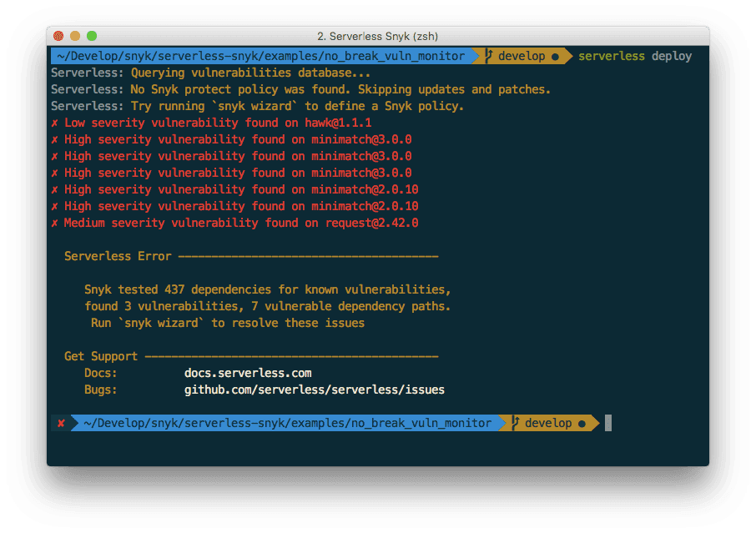Click the dirty-state dot in the bottom prompt

[x=582, y=424]
